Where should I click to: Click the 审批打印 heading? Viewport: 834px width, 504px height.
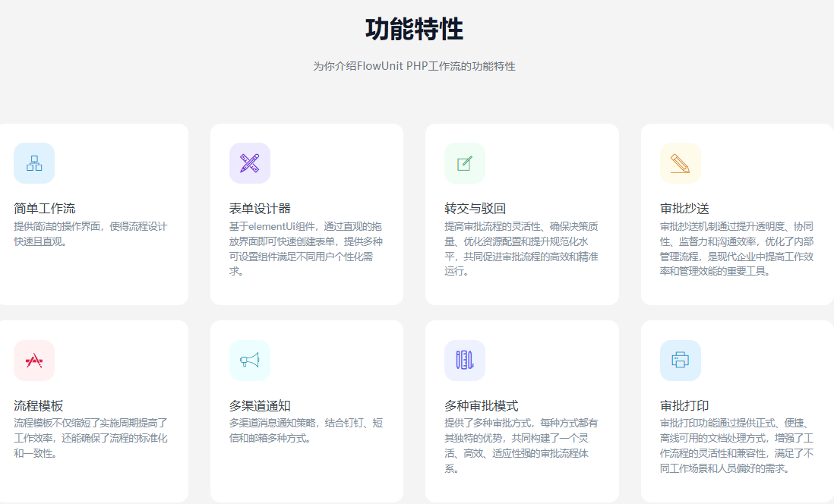tap(684, 405)
